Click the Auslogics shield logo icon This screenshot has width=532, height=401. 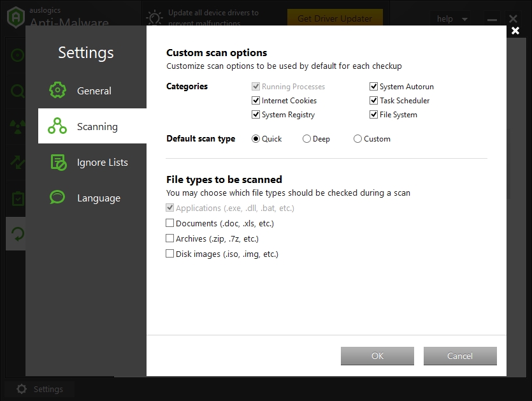tap(15, 18)
